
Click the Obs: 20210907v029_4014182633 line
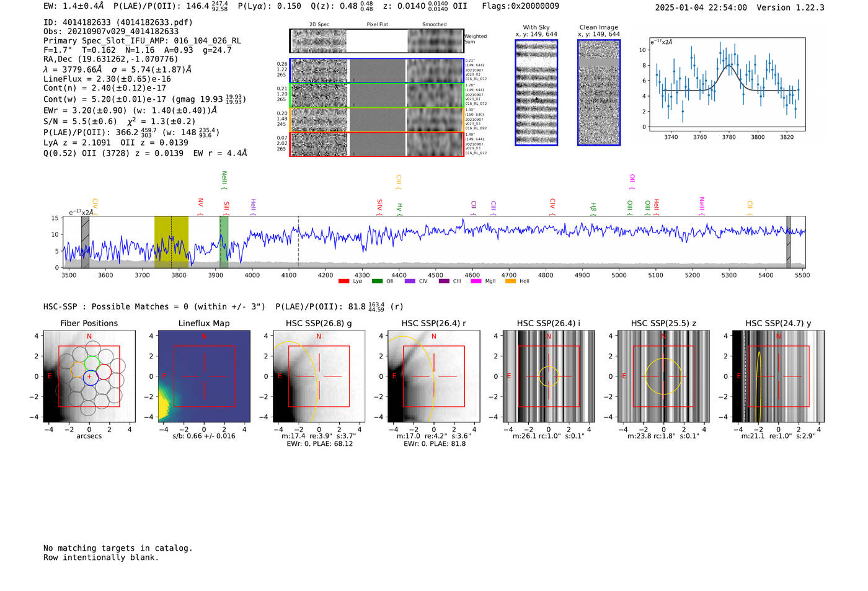click(x=111, y=32)
